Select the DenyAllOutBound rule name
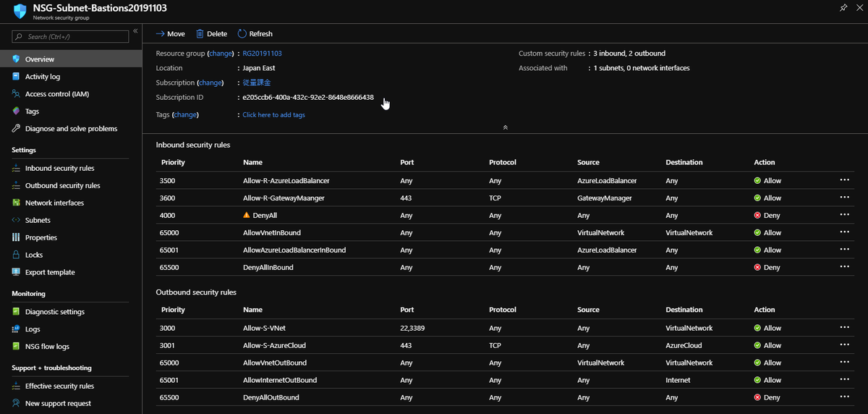 pos(271,397)
